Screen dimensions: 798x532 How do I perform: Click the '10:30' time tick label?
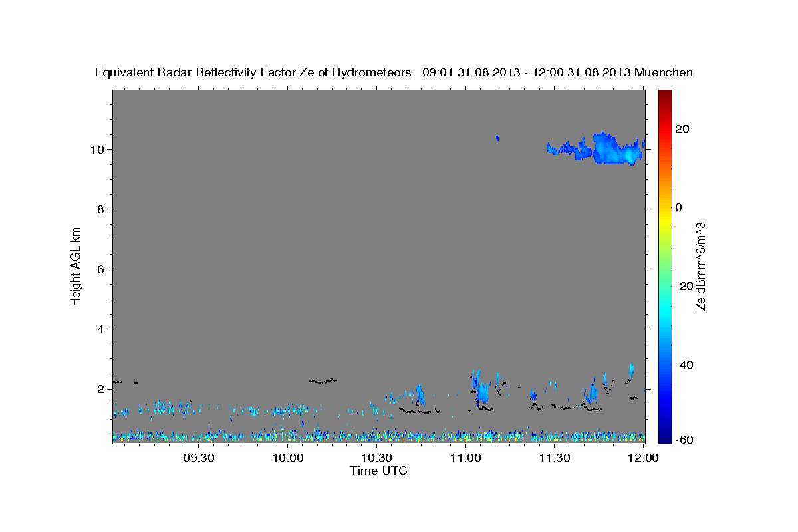376,458
